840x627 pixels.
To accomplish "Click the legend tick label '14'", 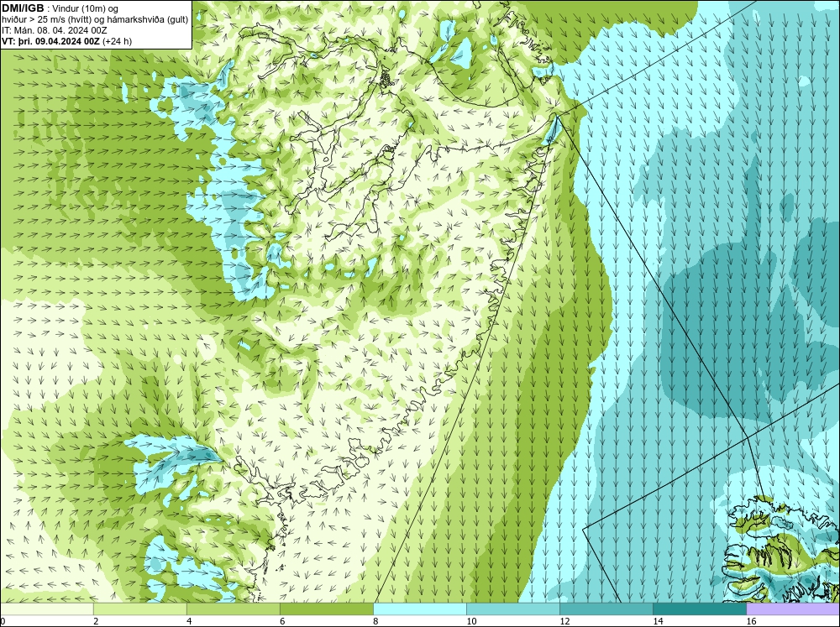I will tap(658, 621).
